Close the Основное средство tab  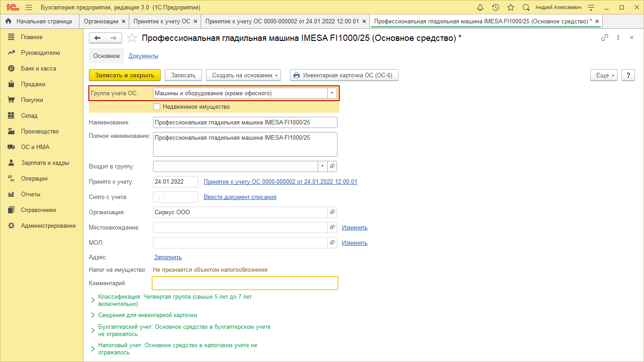[x=597, y=21]
